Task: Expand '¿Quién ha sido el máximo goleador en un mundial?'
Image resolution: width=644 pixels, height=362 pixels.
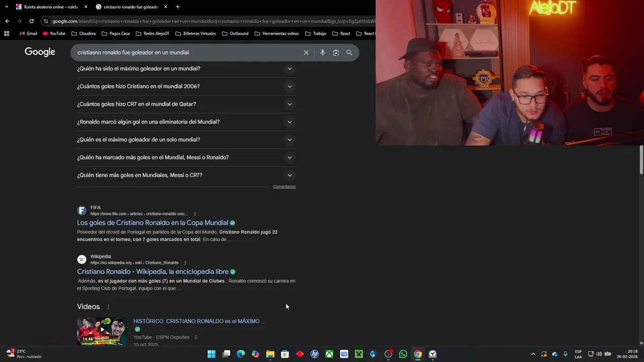Action: (186, 68)
